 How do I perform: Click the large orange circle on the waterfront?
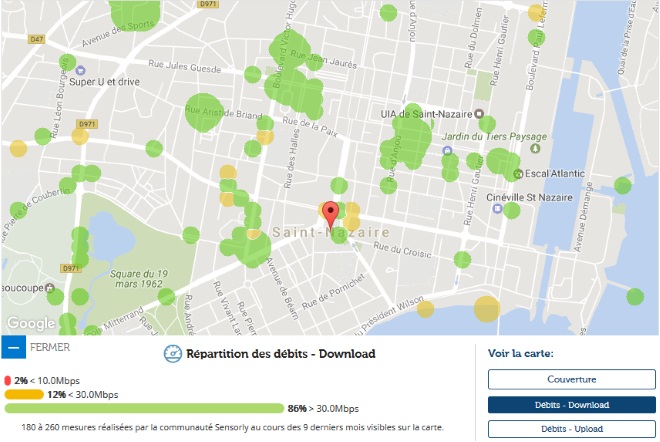(x=487, y=309)
